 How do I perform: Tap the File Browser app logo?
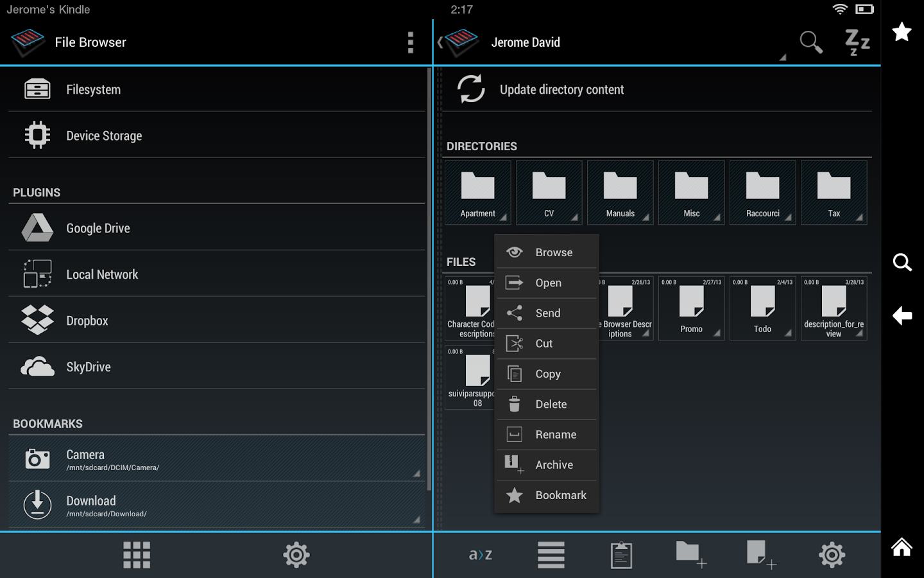pos(28,42)
